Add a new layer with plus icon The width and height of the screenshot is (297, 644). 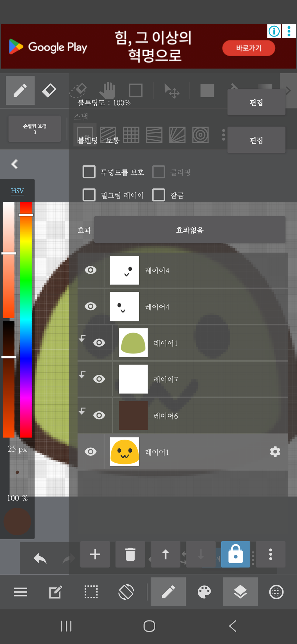[95, 554]
